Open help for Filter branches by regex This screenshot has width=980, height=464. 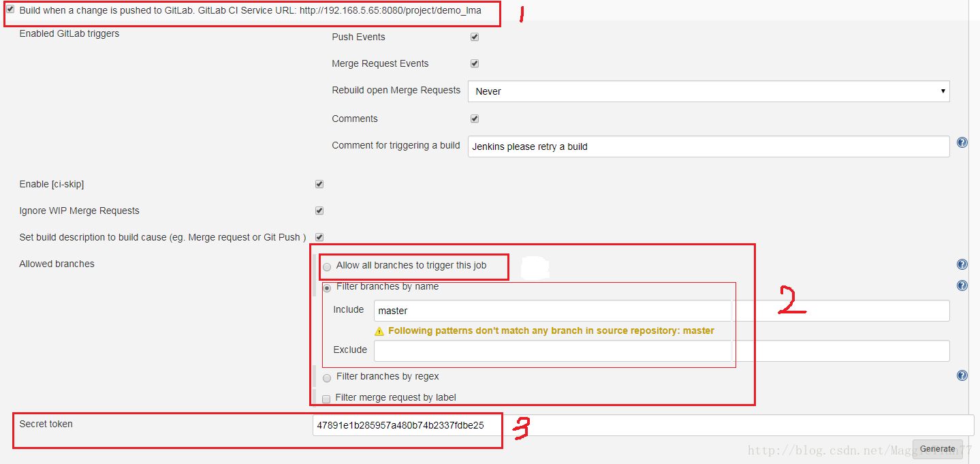pyautogui.click(x=962, y=375)
